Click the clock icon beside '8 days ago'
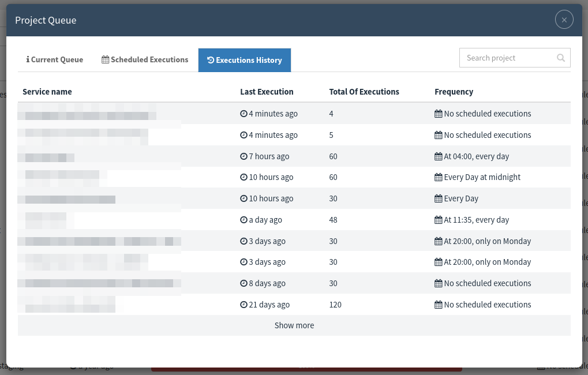This screenshot has width=588, height=375. point(244,283)
